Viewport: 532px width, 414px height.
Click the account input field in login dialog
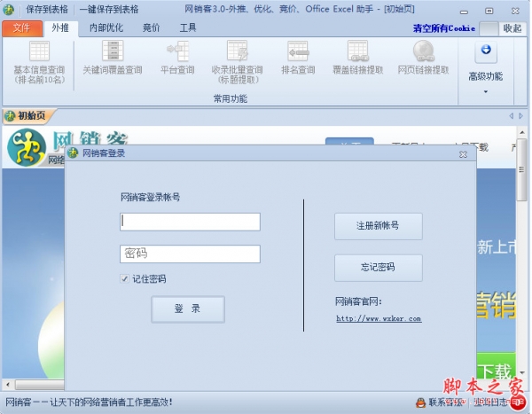pos(190,222)
